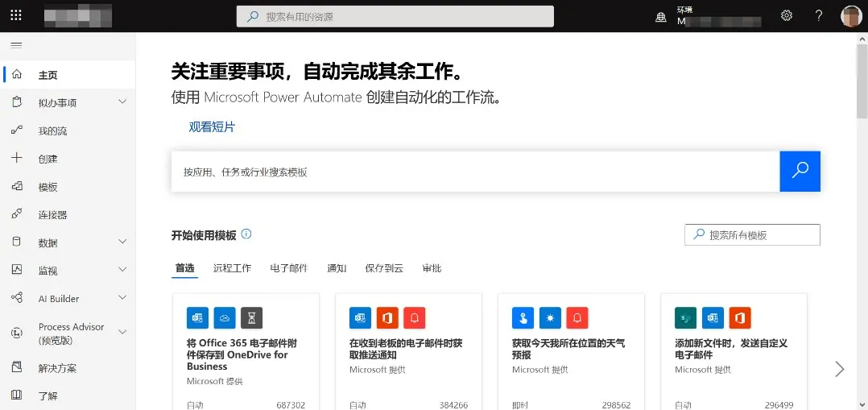Expand the Process Advisor chevron

coord(123,333)
